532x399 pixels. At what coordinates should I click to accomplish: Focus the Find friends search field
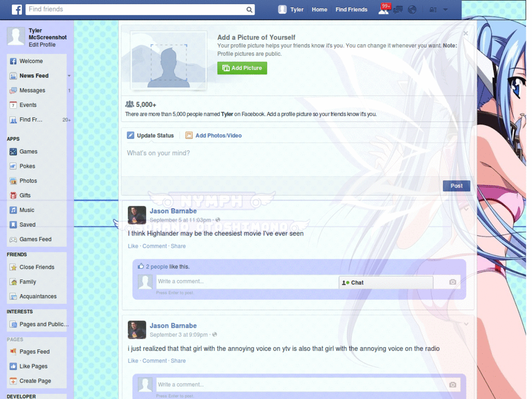coord(136,9)
